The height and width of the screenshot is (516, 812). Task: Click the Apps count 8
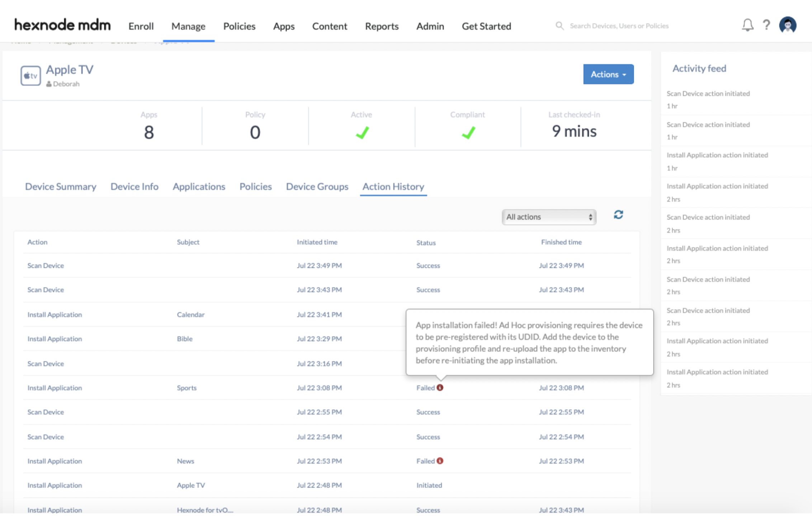(x=149, y=132)
